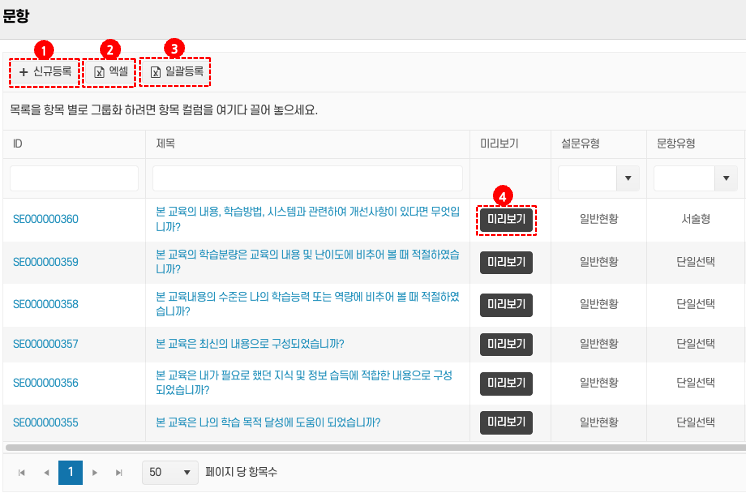The height and width of the screenshot is (493, 746).
Task: Click the 신규등록 plus button
Action: point(45,72)
